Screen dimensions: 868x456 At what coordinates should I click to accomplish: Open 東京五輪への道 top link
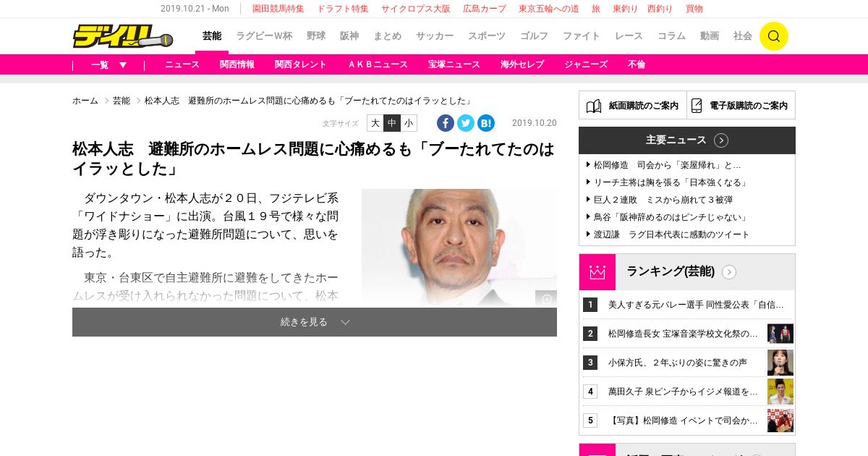[549, 9]
